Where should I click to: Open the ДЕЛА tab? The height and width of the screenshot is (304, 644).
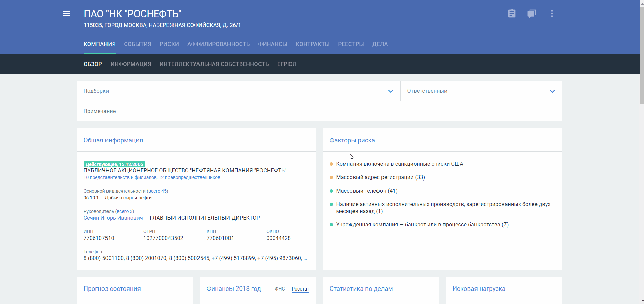(x=380, y=44)
